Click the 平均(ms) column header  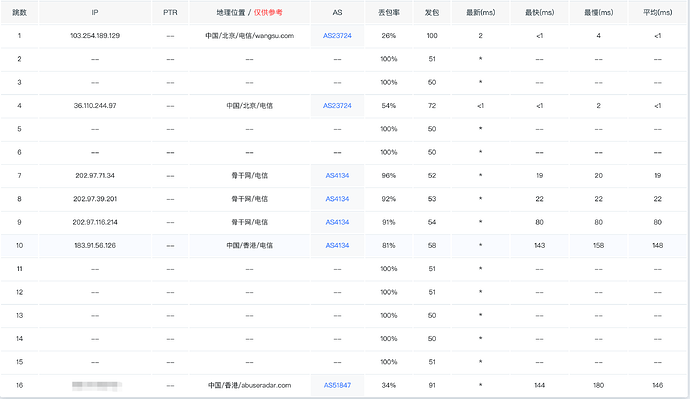(657, 12)
